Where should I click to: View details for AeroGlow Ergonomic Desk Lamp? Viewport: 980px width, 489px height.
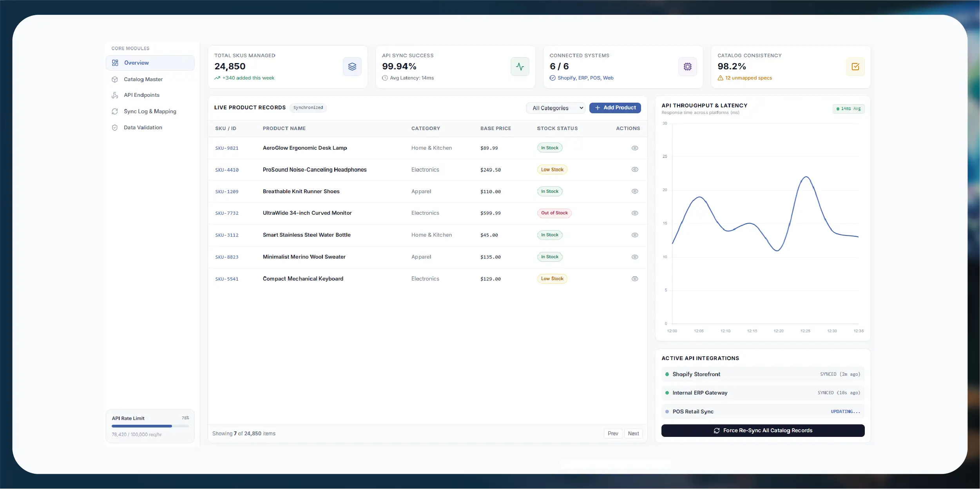(x=635, y=148)
